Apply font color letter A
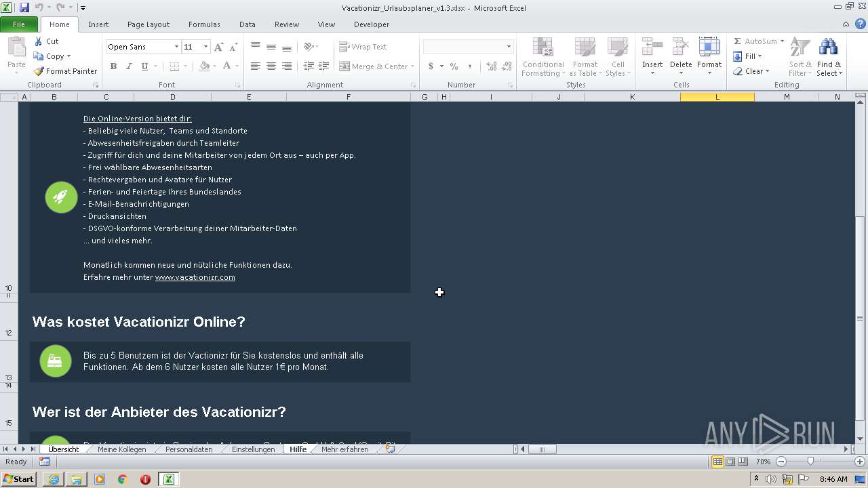The width and height of the screenshot is (868, 488). 226,66
